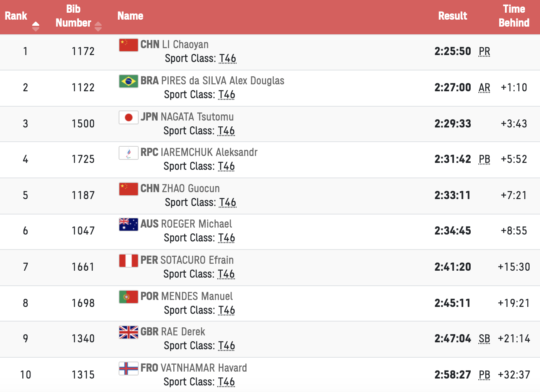Click the Great Britain flag icon

point(128,332)
